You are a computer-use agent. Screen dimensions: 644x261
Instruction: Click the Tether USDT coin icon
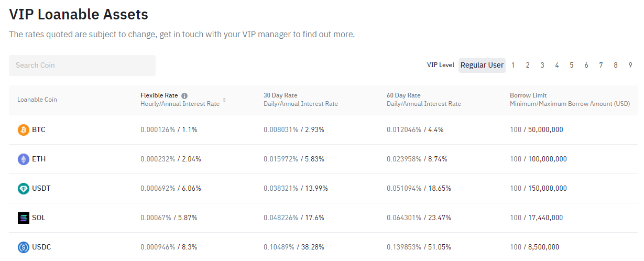click(24, 188)
